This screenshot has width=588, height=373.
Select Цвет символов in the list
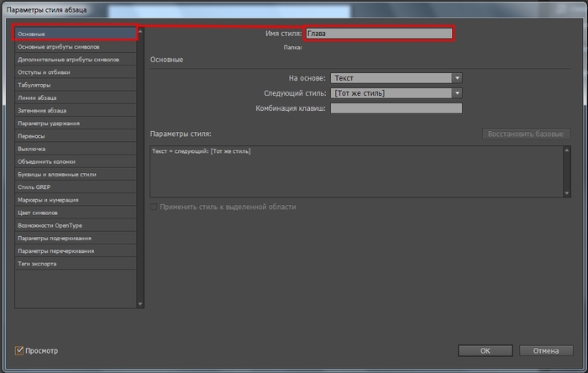[74, 213]
